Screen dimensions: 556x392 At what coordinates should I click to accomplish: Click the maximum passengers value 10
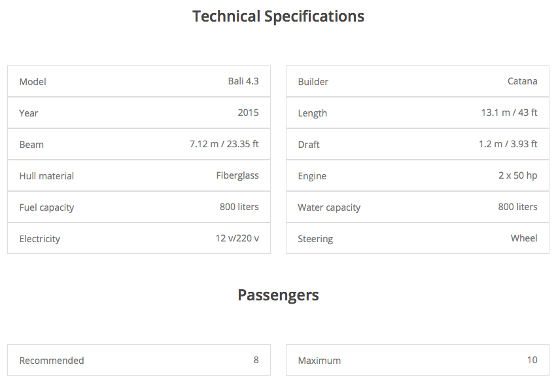[532, 360]
